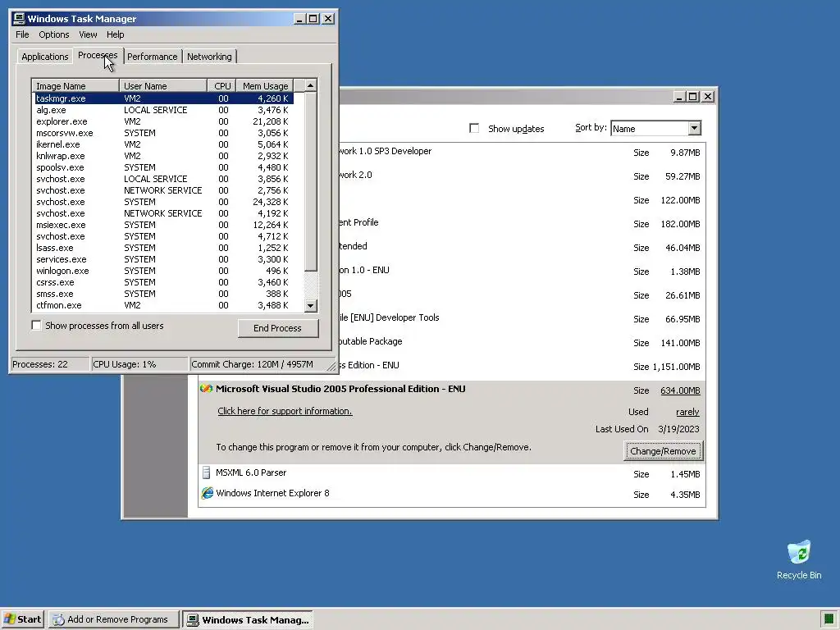Click the End Process button

click(278, 328)
